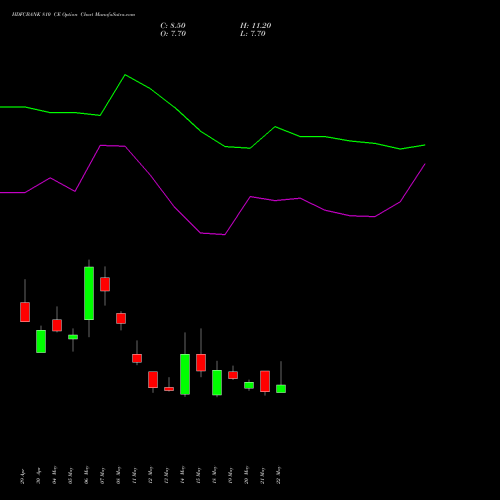The image size is (500, 500).
Task: Click the 19 May date label
Action: (x=231, y=475)
